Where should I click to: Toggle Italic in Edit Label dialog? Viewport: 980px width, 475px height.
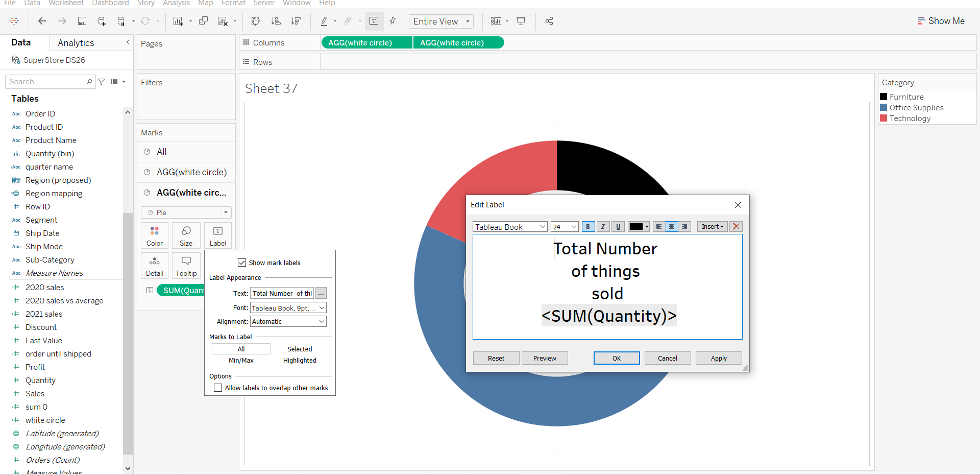(603, 227)
